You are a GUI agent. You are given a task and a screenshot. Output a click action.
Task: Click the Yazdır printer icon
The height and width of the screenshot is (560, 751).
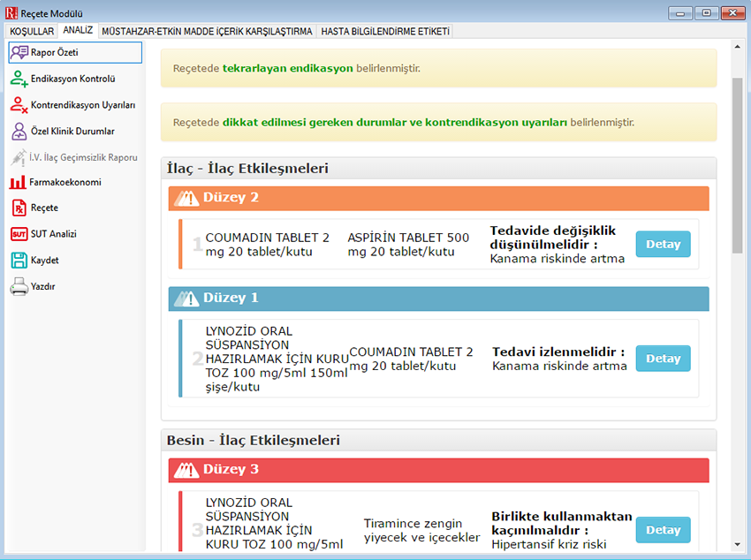pyautogui.click(x=19, y=287)
